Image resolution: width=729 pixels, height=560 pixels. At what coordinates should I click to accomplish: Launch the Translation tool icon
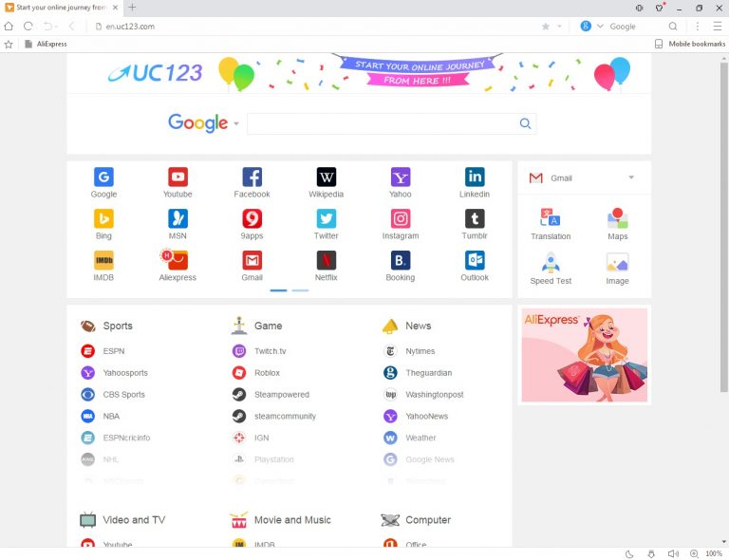551,219
